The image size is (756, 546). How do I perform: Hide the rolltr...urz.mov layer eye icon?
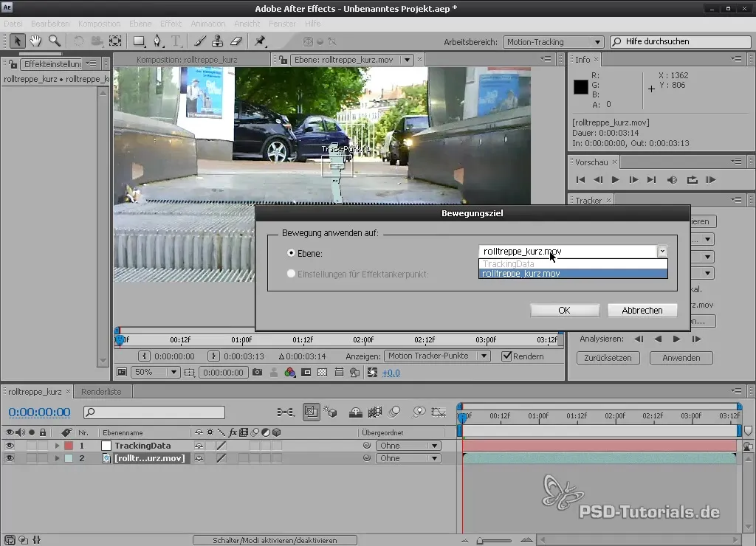click(9, 458)
